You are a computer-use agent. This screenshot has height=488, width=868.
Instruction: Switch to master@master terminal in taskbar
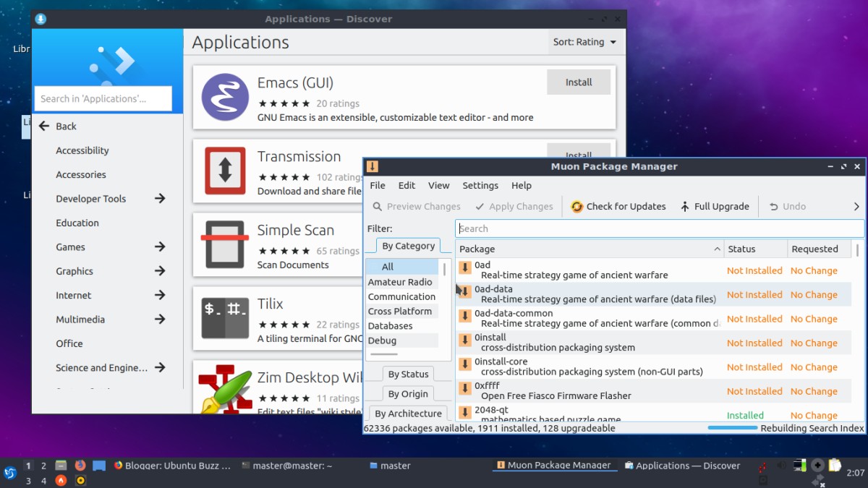286,466
